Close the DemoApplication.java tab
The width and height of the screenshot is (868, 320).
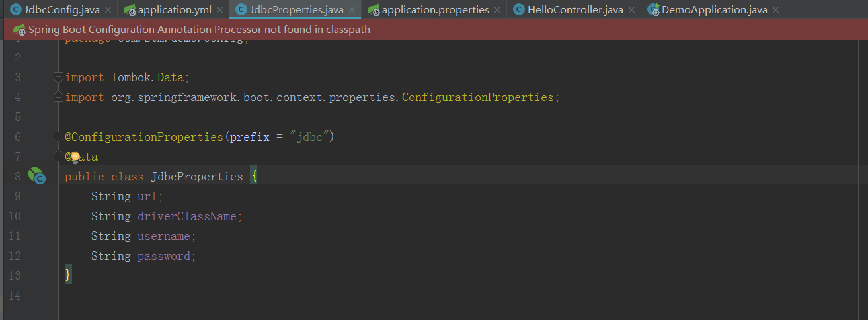(775, 10)
